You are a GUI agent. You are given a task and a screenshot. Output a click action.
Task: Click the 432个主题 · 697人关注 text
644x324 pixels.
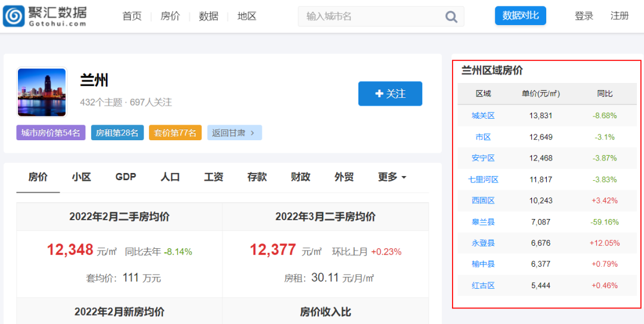tap(126, 103)
